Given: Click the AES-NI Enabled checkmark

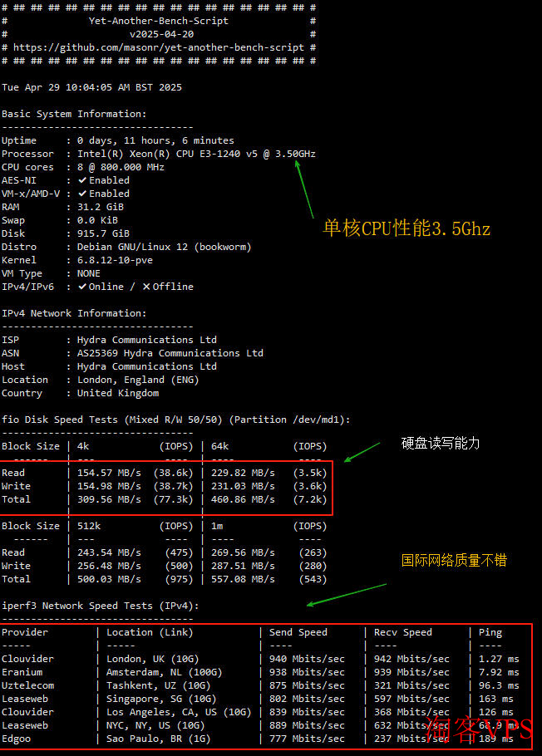Looking at the screenshot, I should (82, 180).
